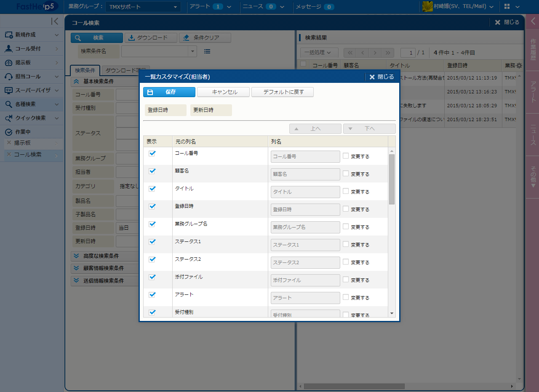Open the 業務グループ TMXサポート dropdown
The image size is (539, 392).
coord(143,7)
